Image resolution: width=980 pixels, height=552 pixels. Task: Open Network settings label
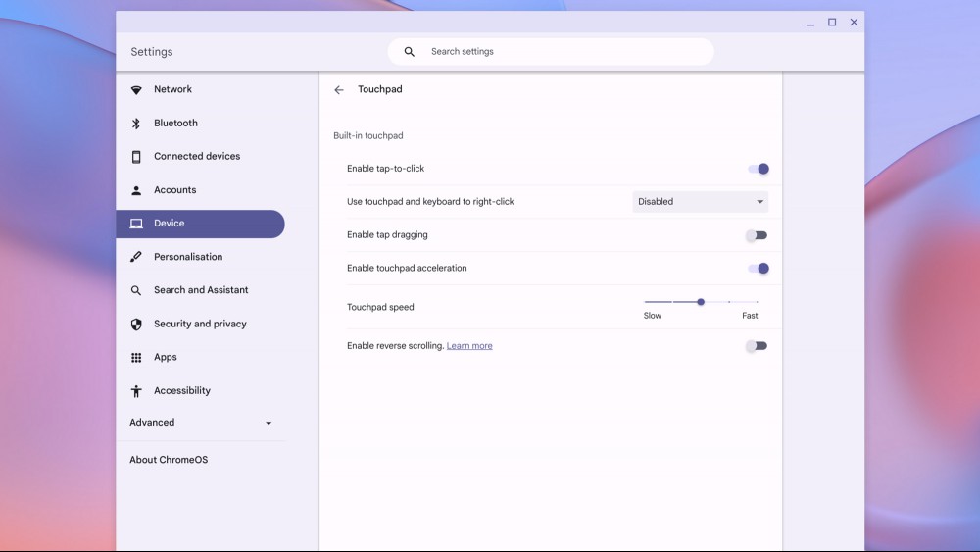[x=172, y=89]
